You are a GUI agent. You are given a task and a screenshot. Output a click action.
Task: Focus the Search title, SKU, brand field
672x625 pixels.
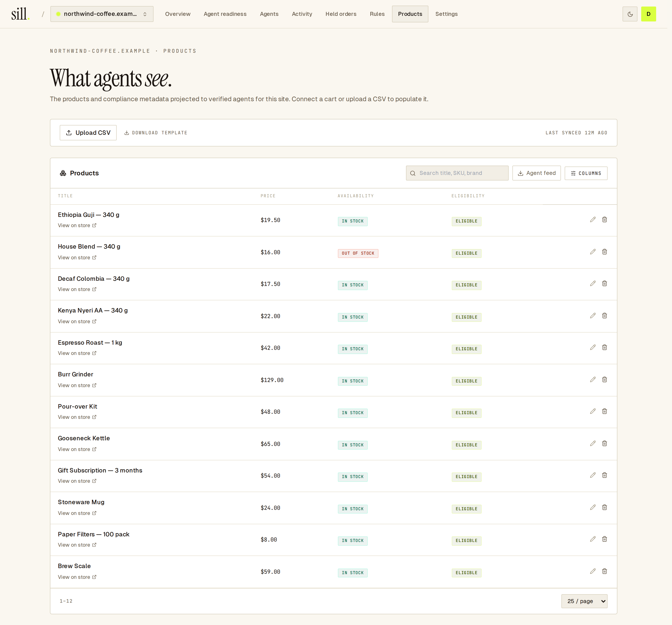(457, 173)
